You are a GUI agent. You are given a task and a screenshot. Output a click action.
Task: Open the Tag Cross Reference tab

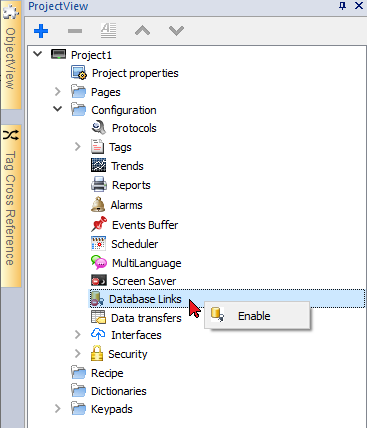tap(11, 206)
